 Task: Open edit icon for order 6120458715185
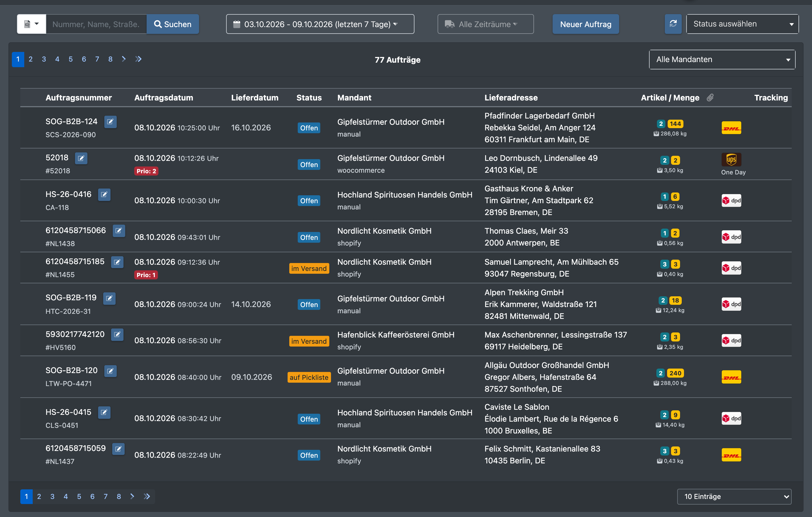117,262
